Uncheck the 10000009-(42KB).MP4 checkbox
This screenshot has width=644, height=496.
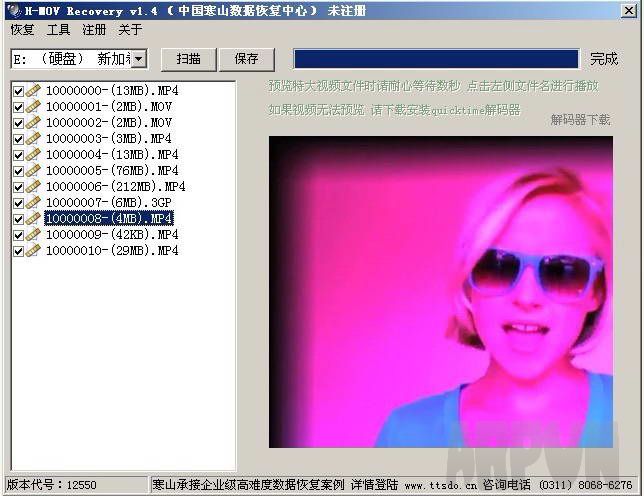click(x=18, y=235)
